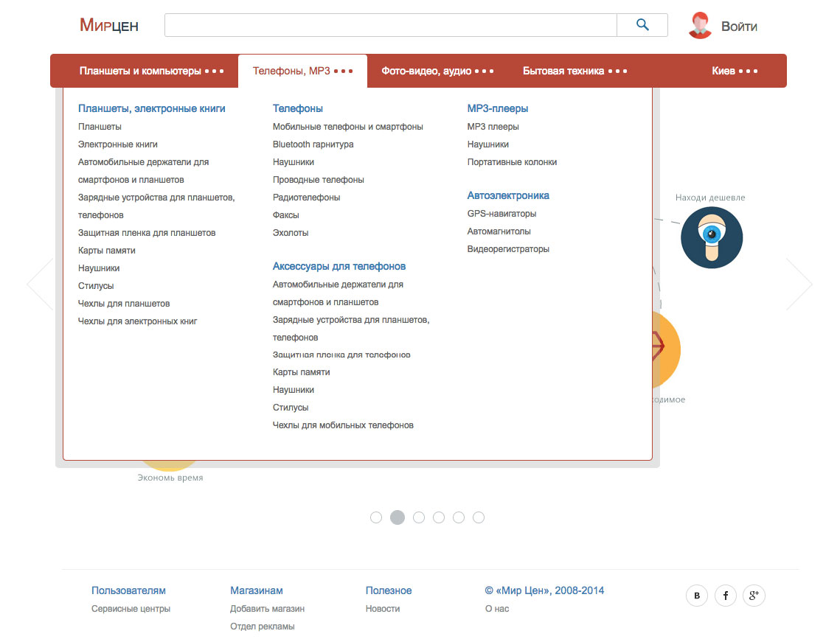Click the user avatar icon near Войти
Viewport: 840px width, 642px height.
click(x=699, y=24)
